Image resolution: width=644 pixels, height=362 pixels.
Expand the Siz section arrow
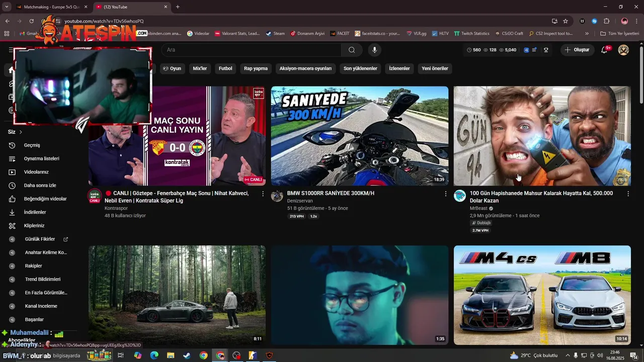[21, 132]
